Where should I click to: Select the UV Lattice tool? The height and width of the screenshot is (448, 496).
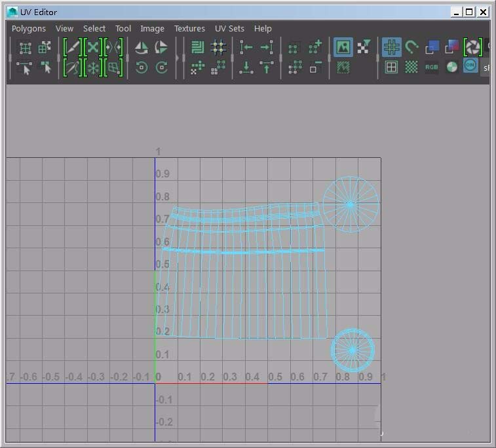point(26,48)
